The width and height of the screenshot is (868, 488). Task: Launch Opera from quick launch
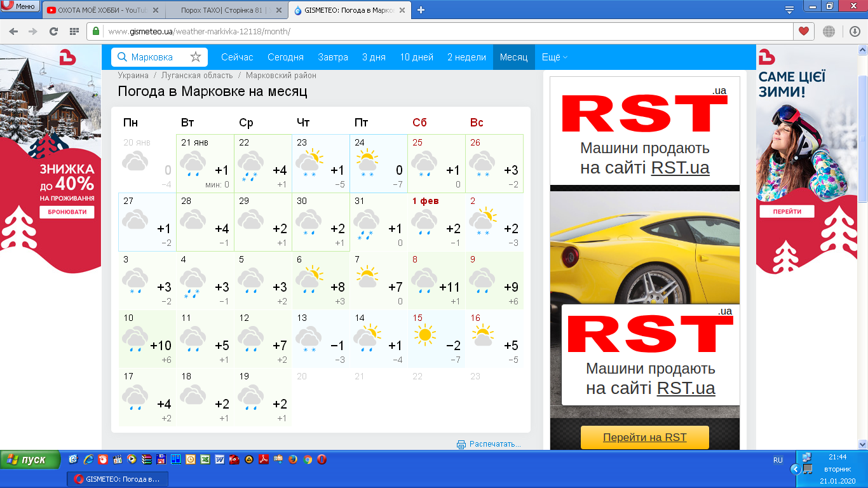pos(322,459)
